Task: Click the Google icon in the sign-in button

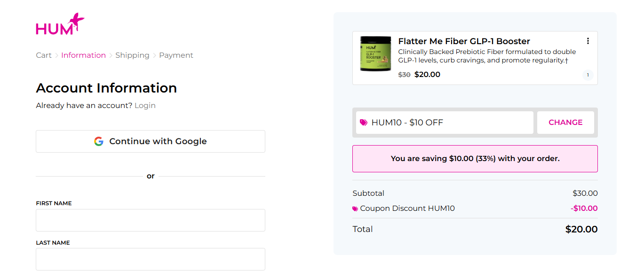Action: (99, 141)
